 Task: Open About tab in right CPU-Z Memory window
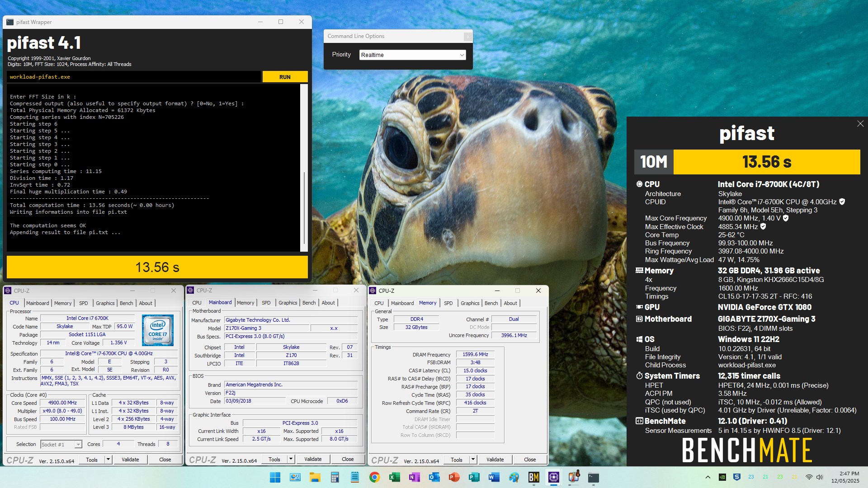(x=510, y=303)
